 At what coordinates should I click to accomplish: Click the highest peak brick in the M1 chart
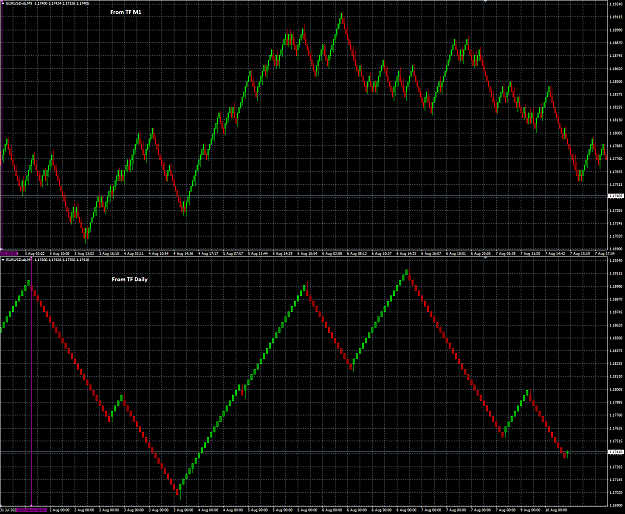click(342, 18)
